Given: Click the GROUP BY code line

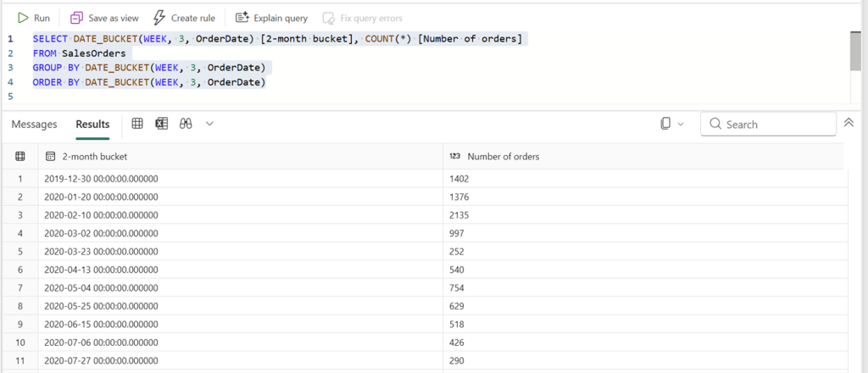Looking at the screenshot, I should 149,68.
